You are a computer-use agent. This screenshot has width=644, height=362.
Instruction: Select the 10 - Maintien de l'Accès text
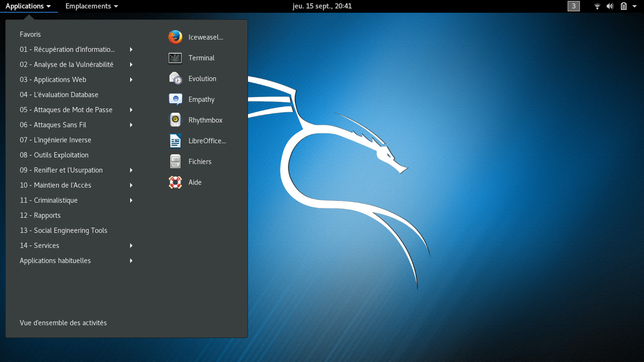(x=56, y=185)
